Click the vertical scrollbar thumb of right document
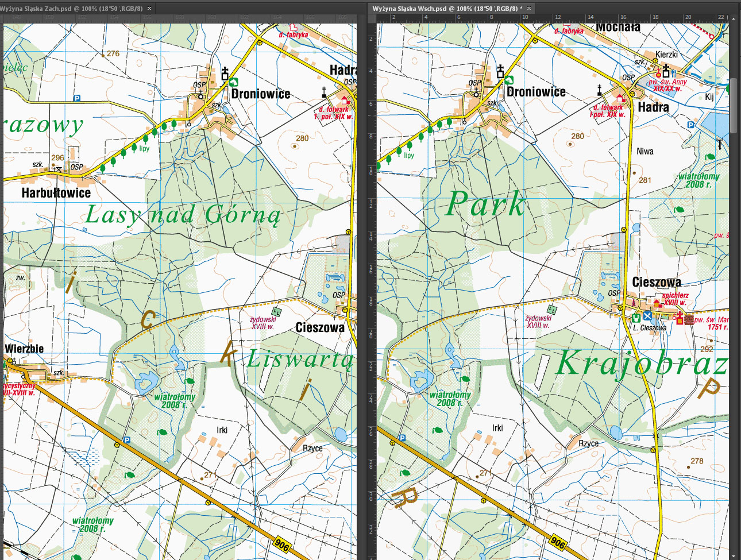This screenshot has width=741, height=560. pos(734,106)
